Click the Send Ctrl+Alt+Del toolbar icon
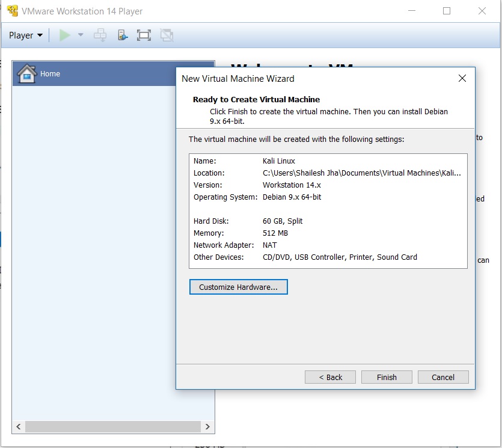 [100, 35]
